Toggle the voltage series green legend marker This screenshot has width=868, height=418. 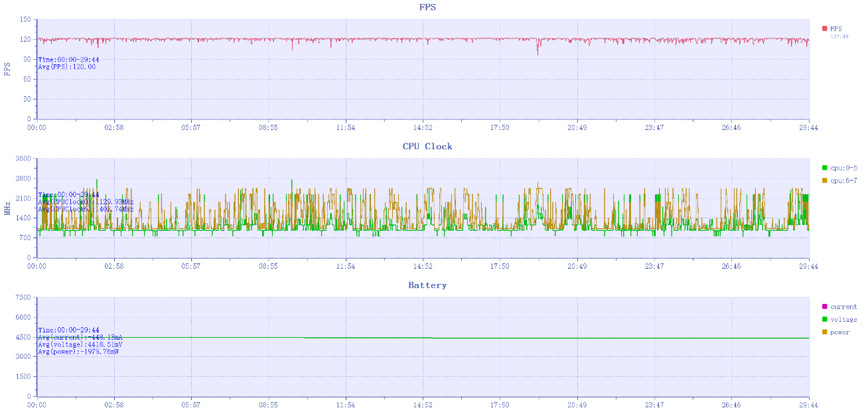pyautogui.click(x=825, y=319)
